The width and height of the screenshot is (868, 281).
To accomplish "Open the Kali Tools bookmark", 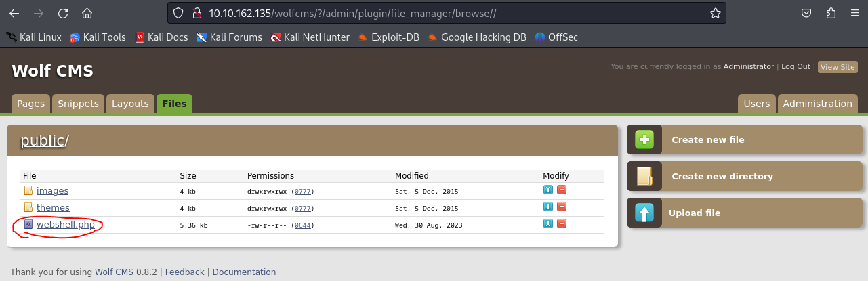I will coord(98,37).
